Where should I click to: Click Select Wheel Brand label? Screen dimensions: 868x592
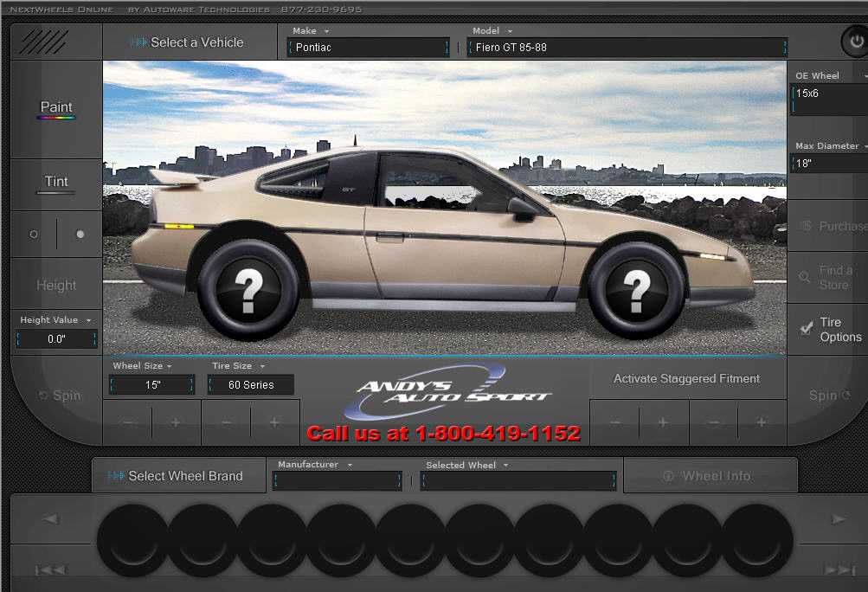point(185,476)
